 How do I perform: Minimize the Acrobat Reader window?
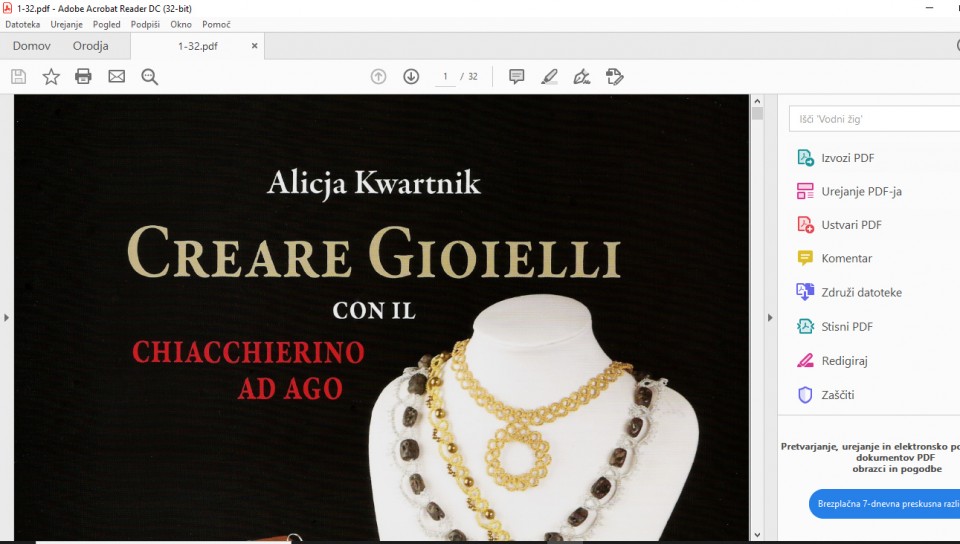[x=929, y=8]
